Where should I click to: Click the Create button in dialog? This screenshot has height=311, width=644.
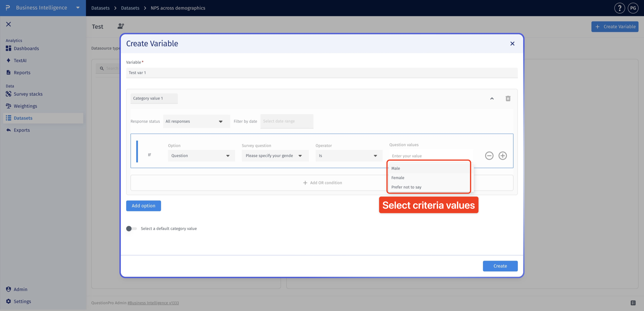pos(500,266)
